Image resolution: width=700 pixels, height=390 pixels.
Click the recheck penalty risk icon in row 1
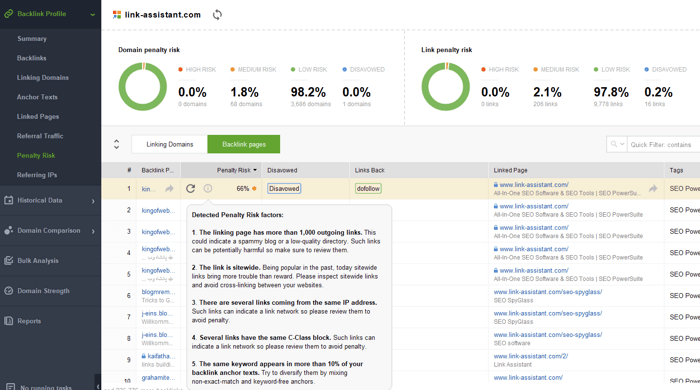click(191, 188)
